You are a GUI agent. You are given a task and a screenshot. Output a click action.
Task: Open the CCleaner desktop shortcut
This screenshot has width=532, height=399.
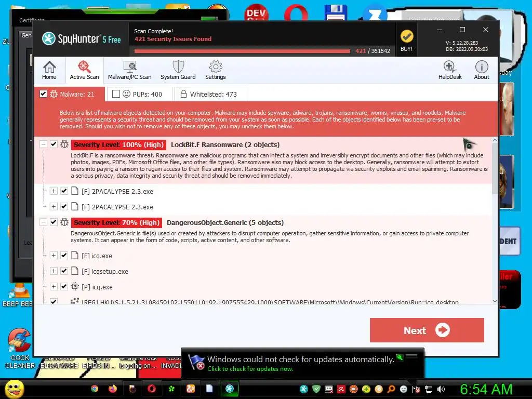pyautogui.click(x=20, y=349)
